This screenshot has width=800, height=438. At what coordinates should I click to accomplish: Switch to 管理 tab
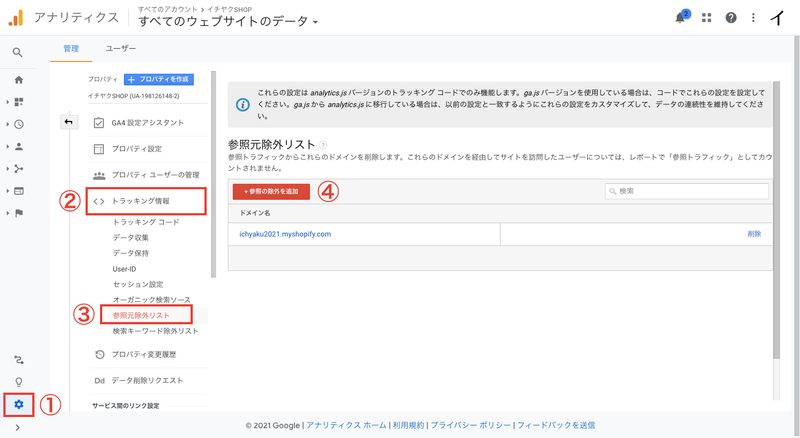click(71, 48)
